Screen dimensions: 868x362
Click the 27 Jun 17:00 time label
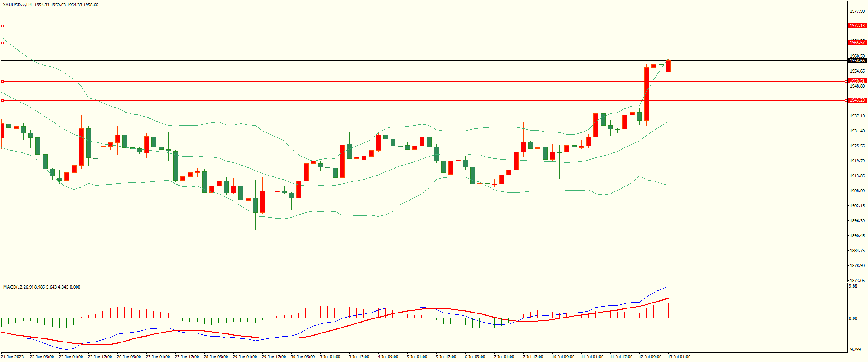187,357
